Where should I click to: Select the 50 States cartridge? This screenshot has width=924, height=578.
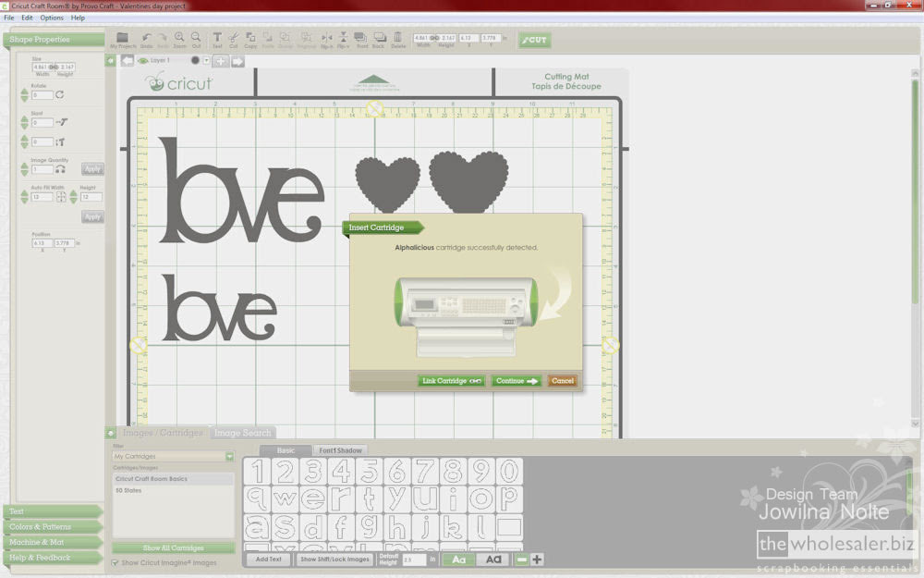coord(174,491)
